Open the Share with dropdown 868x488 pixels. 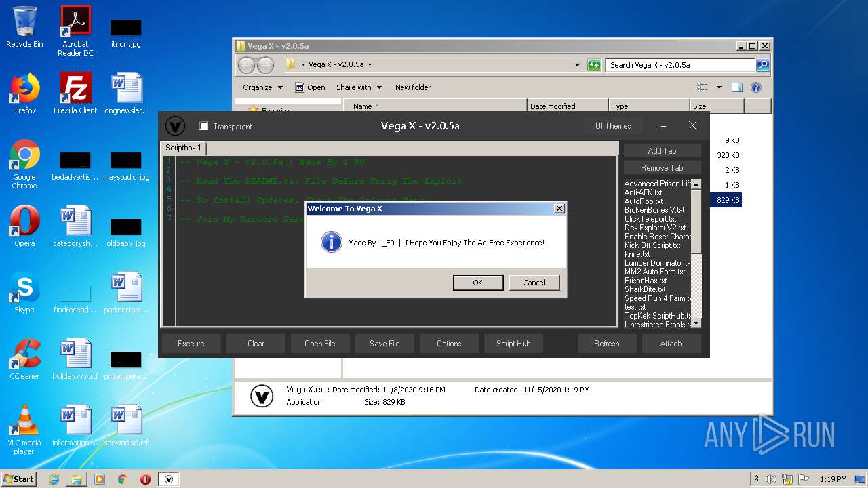[359, 87]
